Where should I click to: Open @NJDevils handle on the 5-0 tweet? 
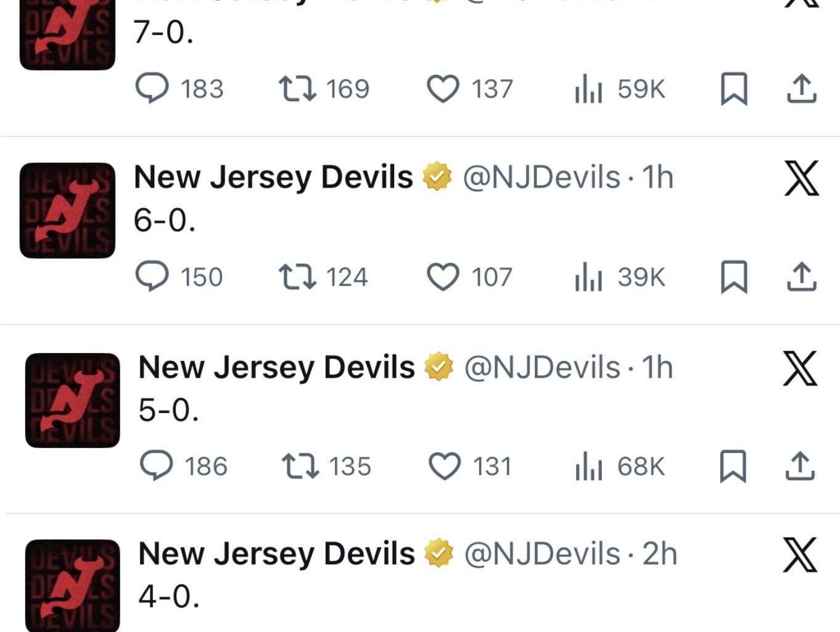(x=541, y=368)
